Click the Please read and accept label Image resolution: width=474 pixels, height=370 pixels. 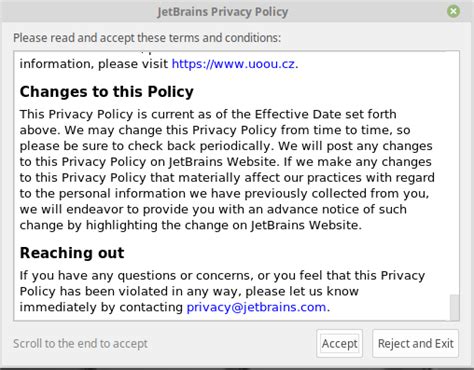147,38
